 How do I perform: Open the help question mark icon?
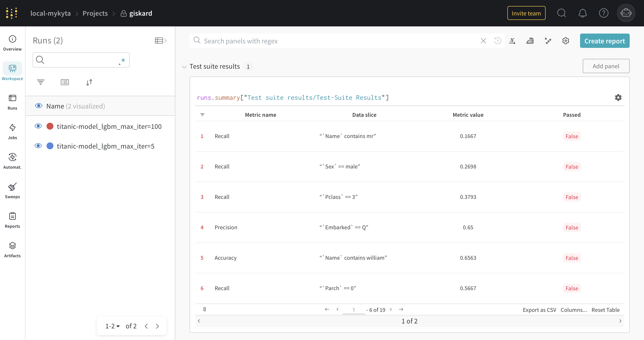click(604, 13)
